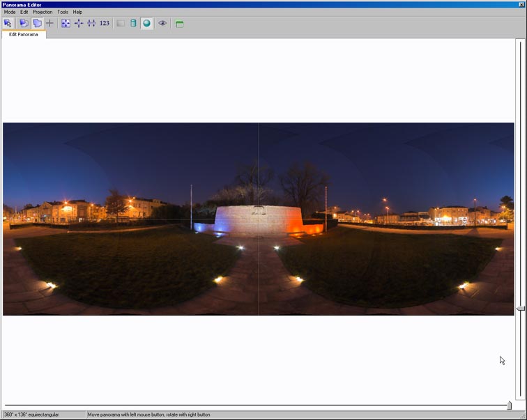Select the rectilinear flat projection icon
Screen dimensions: 527x420
pos(121,23)
